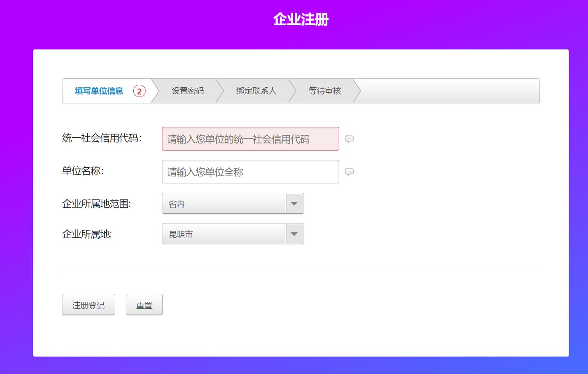Click the hint bubble icon beside unit name field

(349, 172)
